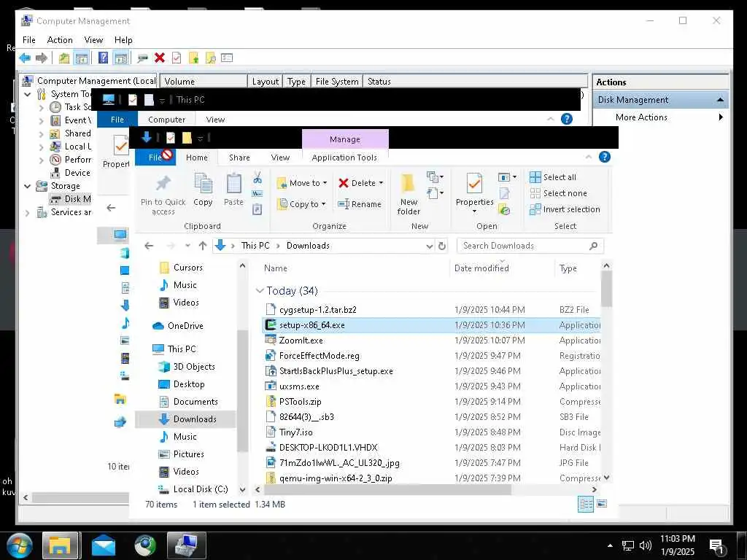Open the Delete dropdown arrow
Screen dimensions: 747x560
[x=381, y=183]
